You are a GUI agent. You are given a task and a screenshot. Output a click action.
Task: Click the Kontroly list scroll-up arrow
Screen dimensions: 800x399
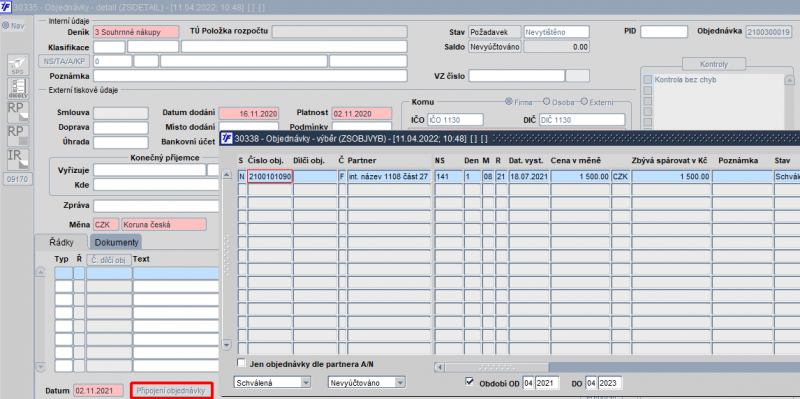coord(789,80)
